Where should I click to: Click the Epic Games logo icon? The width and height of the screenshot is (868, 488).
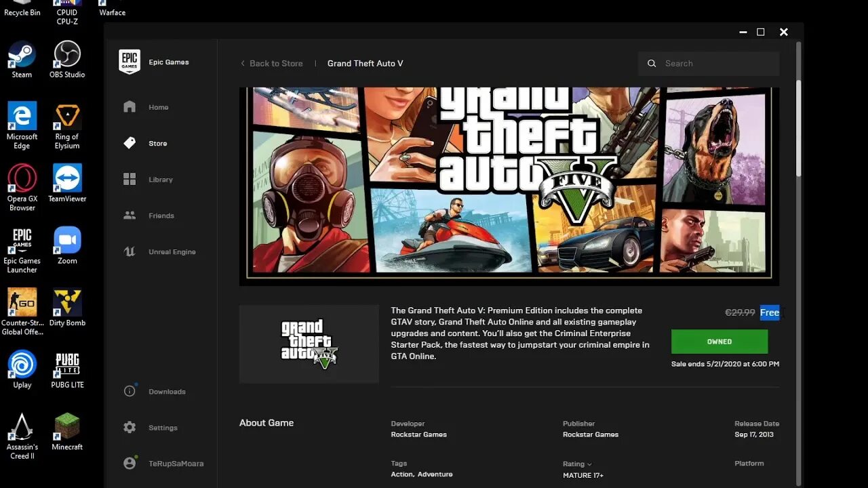pyautogui.click(x=130, y=62)
